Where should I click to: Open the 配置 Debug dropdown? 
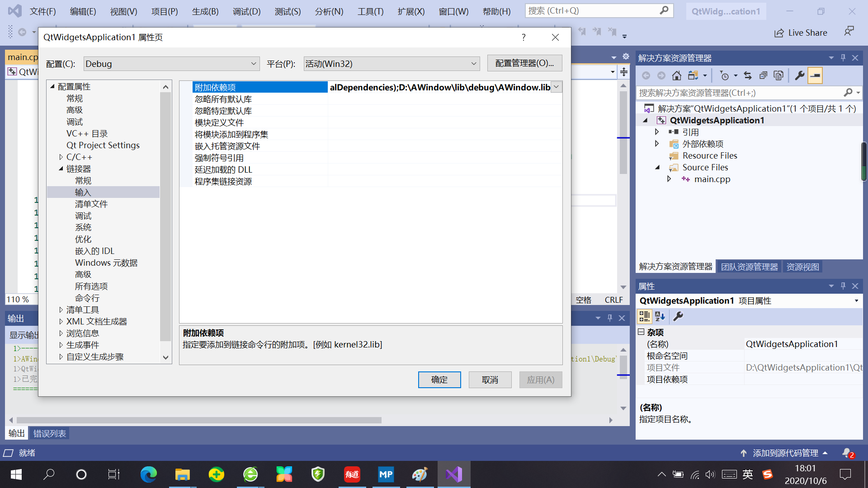tap(253, 64)
